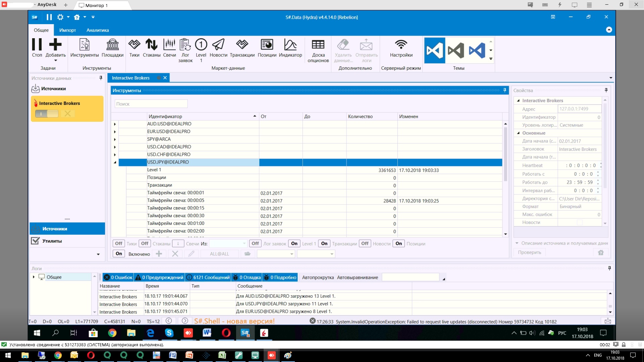Collapse the Основные properties group
This screenshot has width=644, height=362.
click(x=518, y=133)
